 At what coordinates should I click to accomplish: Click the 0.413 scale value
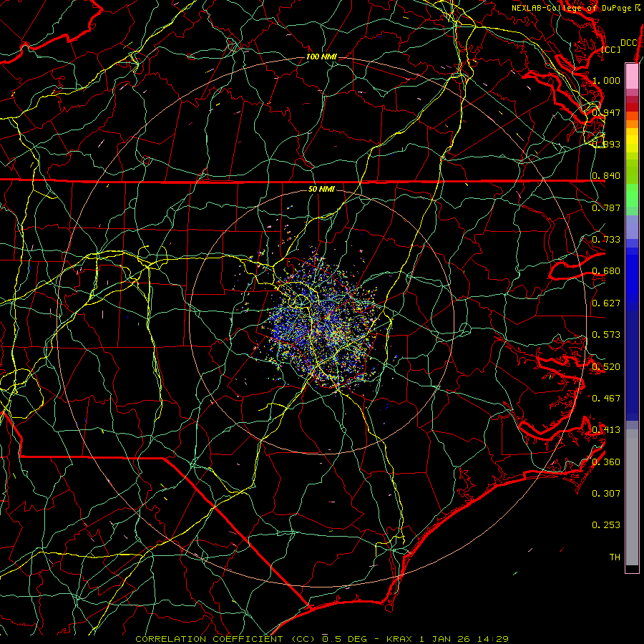606,430
